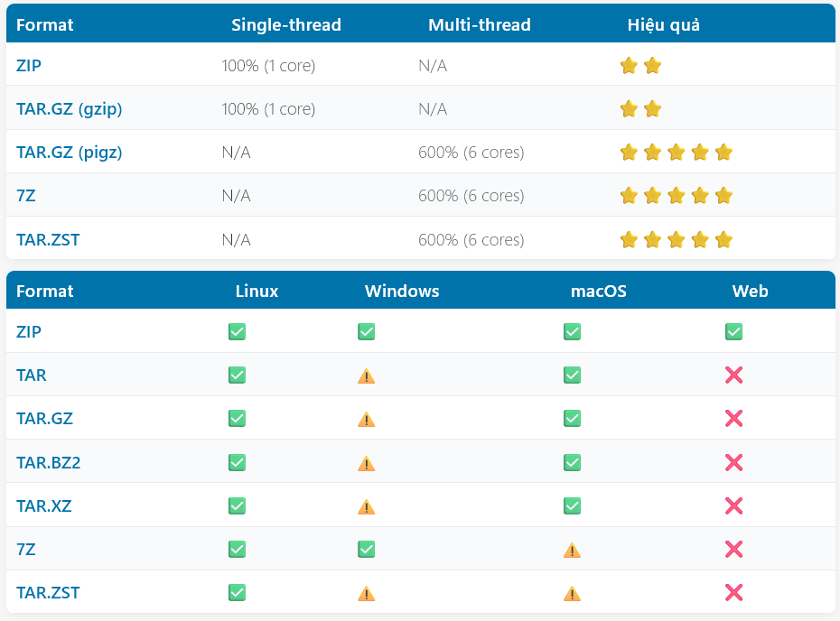The image size is (840, 621).
Task: Click the TAR.GZ (pigz) format label
Action: coord(69,153)
